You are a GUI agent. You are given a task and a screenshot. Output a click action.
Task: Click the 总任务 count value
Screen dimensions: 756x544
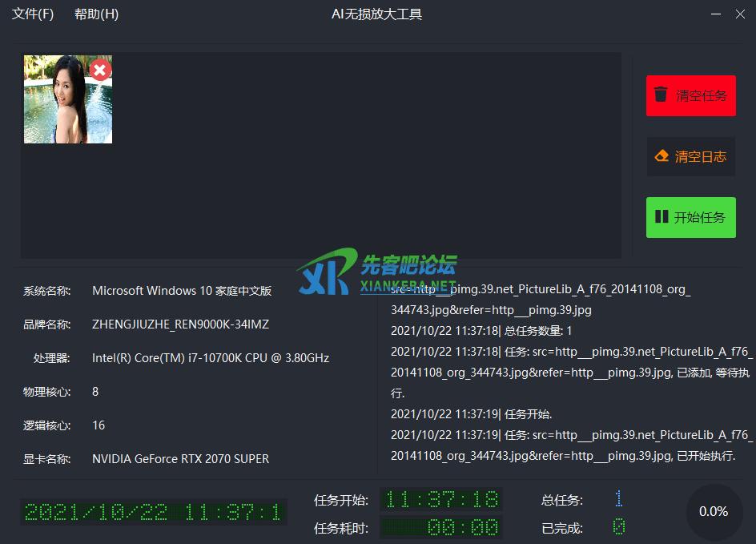tap(618, 500)
